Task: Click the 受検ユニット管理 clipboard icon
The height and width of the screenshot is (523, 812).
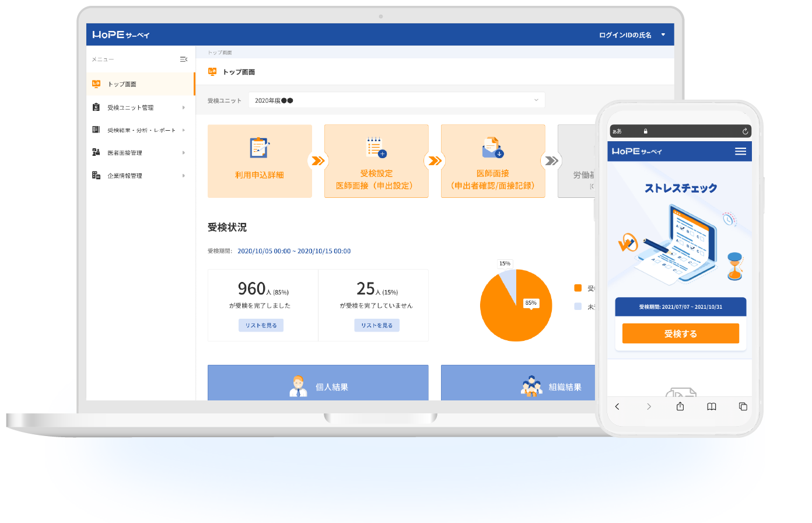Action: tap(96, 107)
